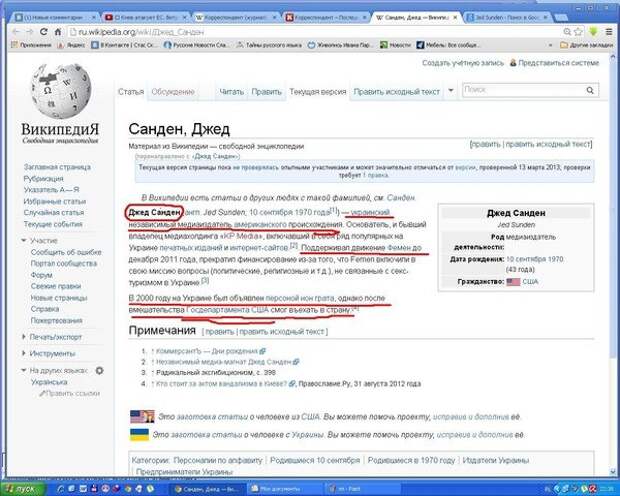Open the Приложения apps bookmark
Image resolution: width=620 pixels, height=496 pixels.
tap(32, 45)
